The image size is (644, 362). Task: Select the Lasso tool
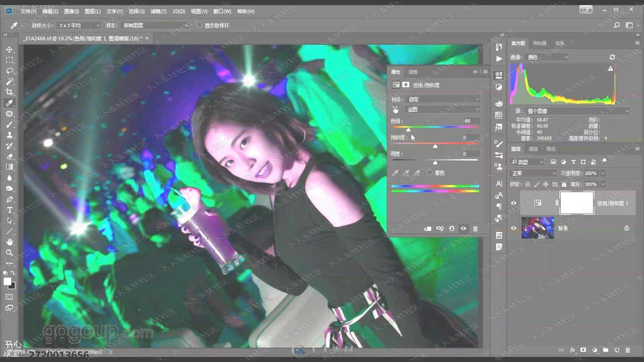click(x=9, y=71)
